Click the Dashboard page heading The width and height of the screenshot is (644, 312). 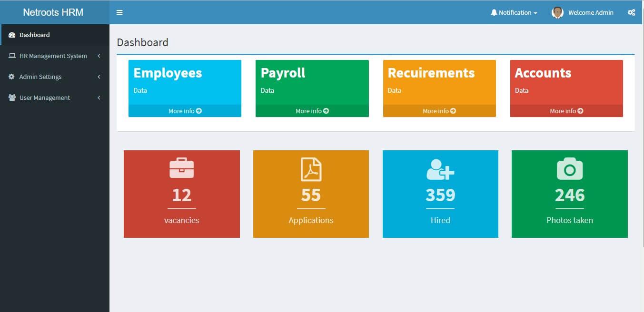143,42
